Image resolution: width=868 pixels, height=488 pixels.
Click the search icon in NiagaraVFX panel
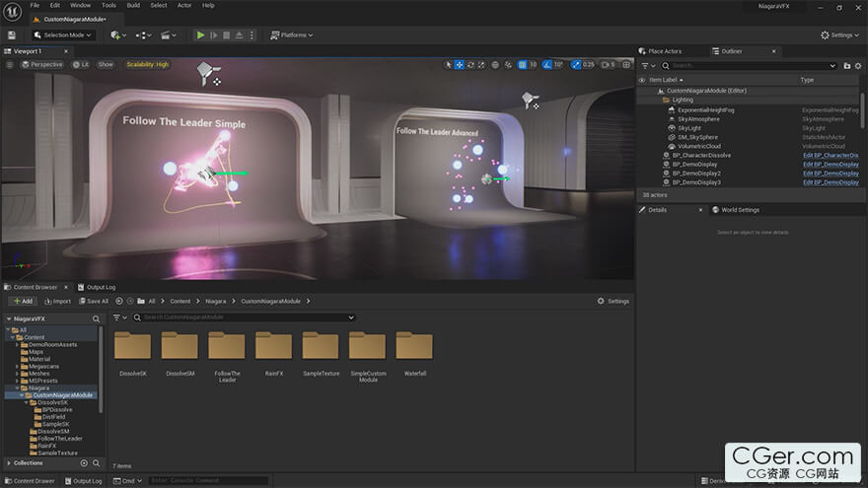tap(96, 319)
